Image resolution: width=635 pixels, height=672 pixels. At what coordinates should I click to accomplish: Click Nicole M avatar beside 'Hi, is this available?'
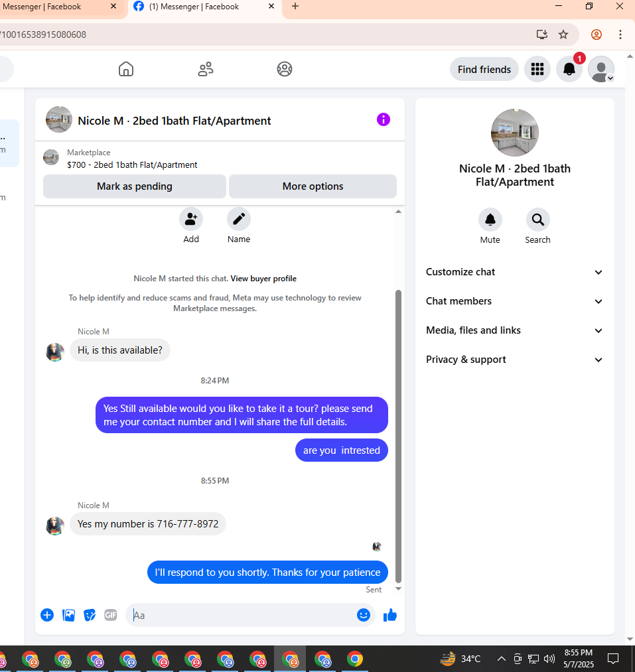click(x=55, y=352)
